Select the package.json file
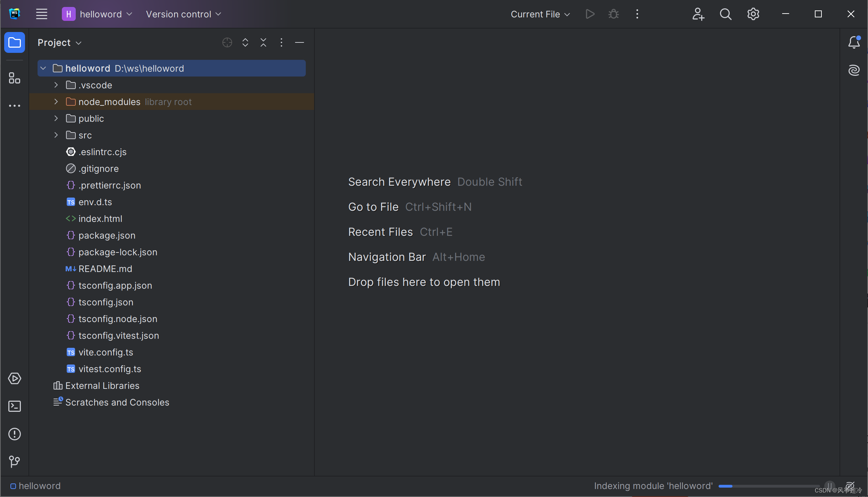Screen dimensions: 868x497 tap(107, 235)
